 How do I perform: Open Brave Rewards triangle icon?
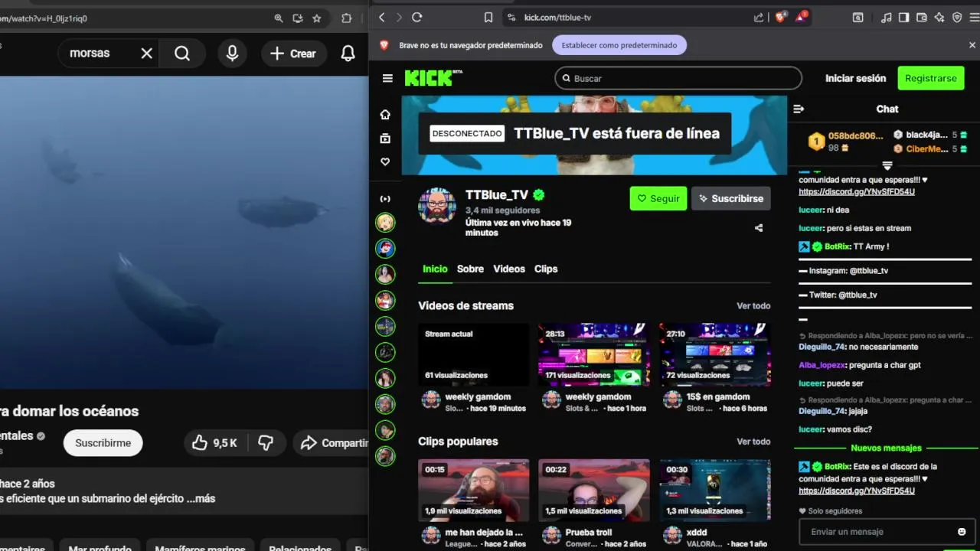pyautogui.click(x=801, y=17)
